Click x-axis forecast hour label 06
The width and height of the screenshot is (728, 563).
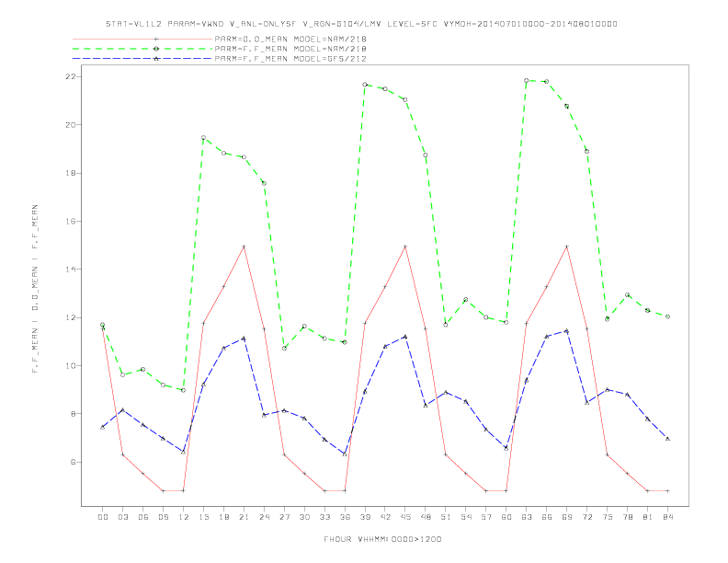(x=143, y=517)
